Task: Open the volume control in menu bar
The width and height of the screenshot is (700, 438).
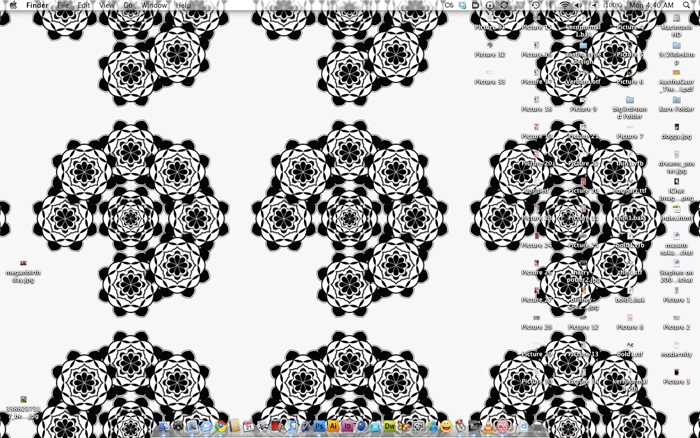Action: pos(578,5)
